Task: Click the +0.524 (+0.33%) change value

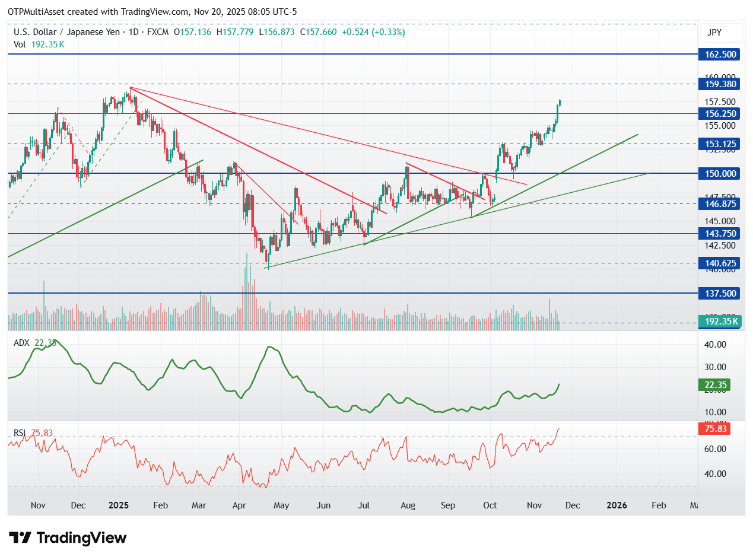Action: [373, 32]
